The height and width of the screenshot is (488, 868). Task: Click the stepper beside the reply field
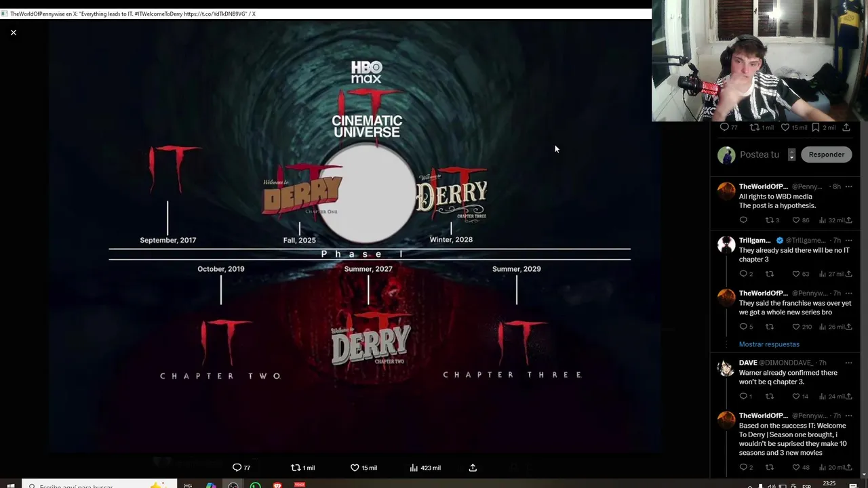[x=791, y=155]
